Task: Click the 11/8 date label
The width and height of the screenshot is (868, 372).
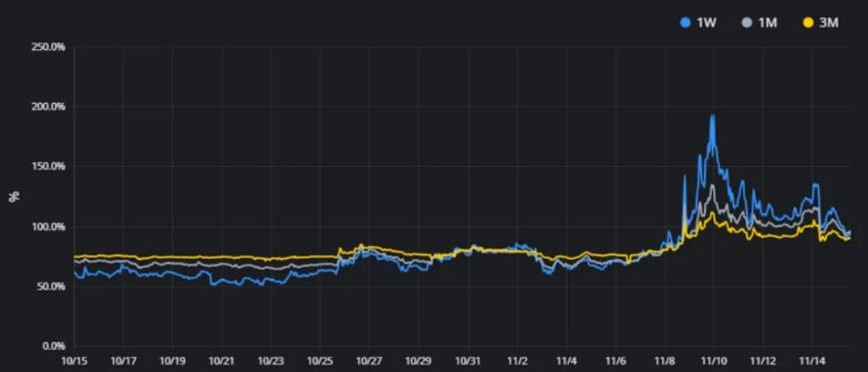Action: click(x=665, y=360)
